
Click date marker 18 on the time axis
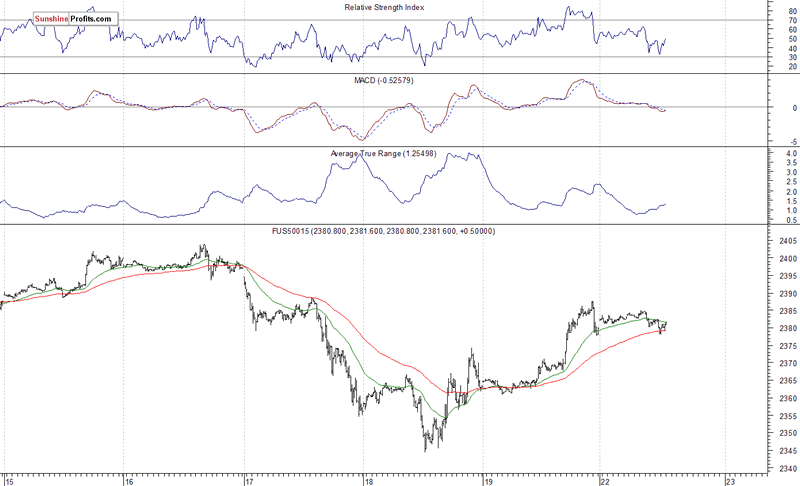368,479
